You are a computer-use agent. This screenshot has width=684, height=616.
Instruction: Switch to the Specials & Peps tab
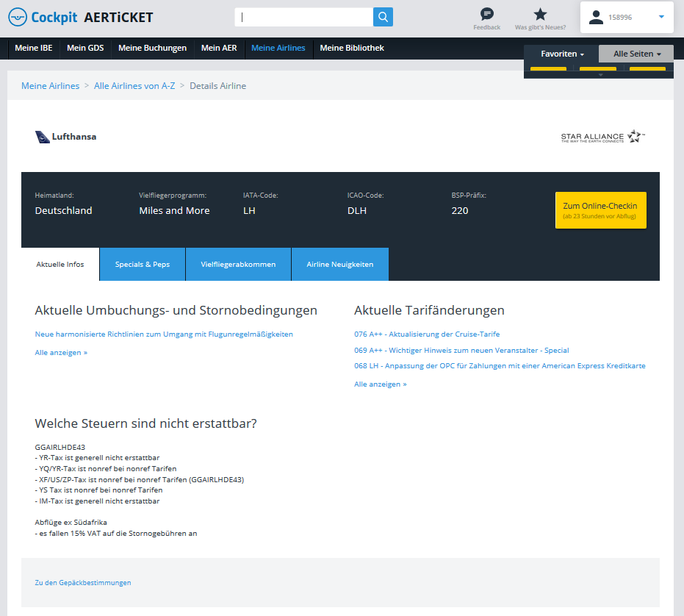tap(142, 265)
